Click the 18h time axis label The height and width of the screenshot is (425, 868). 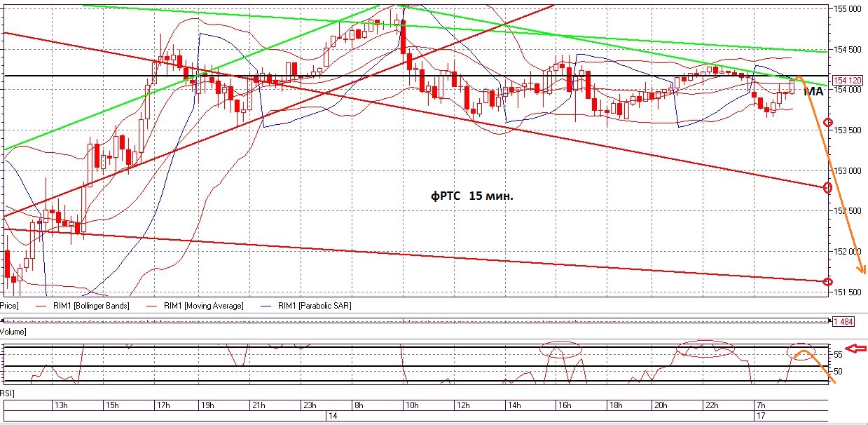[614, 405]
